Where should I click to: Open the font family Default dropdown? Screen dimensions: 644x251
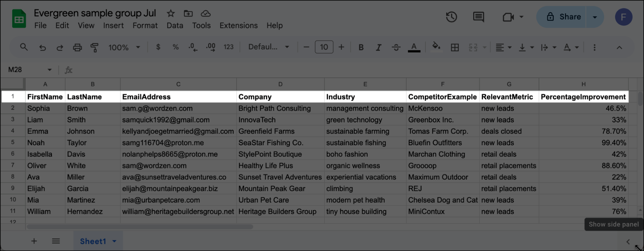(x=268, y=47)
